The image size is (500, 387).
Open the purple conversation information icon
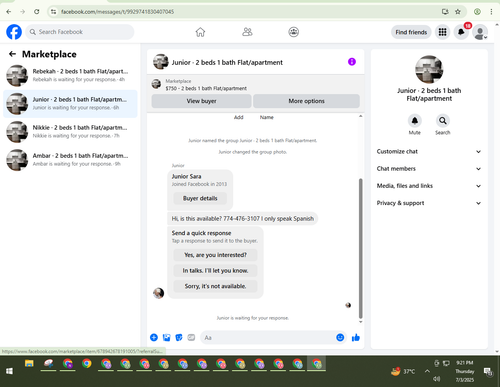coord(352,62)
